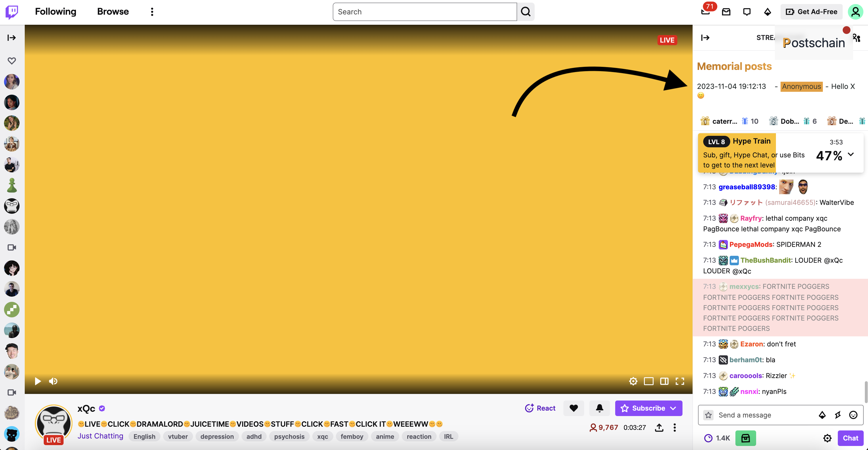Select the reaction tag
The width and height of the screenshot is (868, 450).
point(419,436)
